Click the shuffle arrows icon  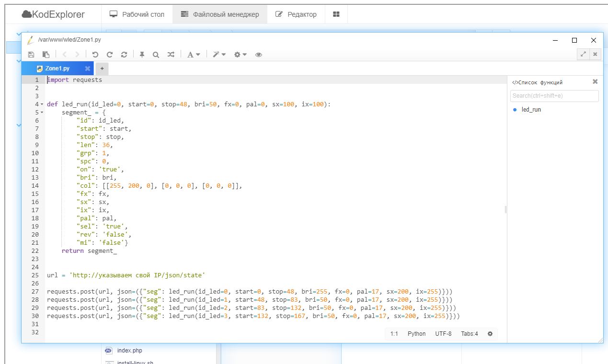pos(171,55)
